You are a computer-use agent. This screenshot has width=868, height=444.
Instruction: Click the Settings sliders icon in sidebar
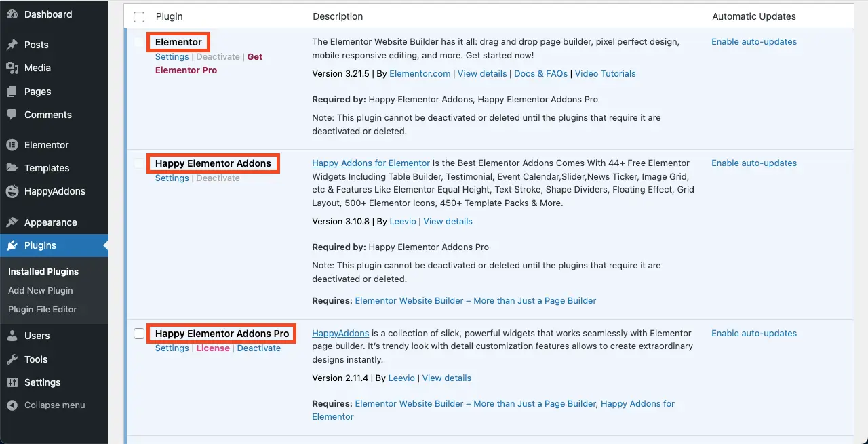tap(12, 382)
